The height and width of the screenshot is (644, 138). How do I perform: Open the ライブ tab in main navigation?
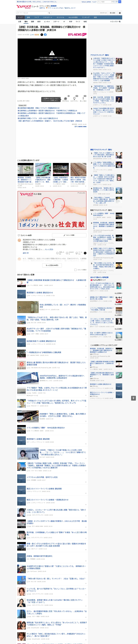[37, 17]
